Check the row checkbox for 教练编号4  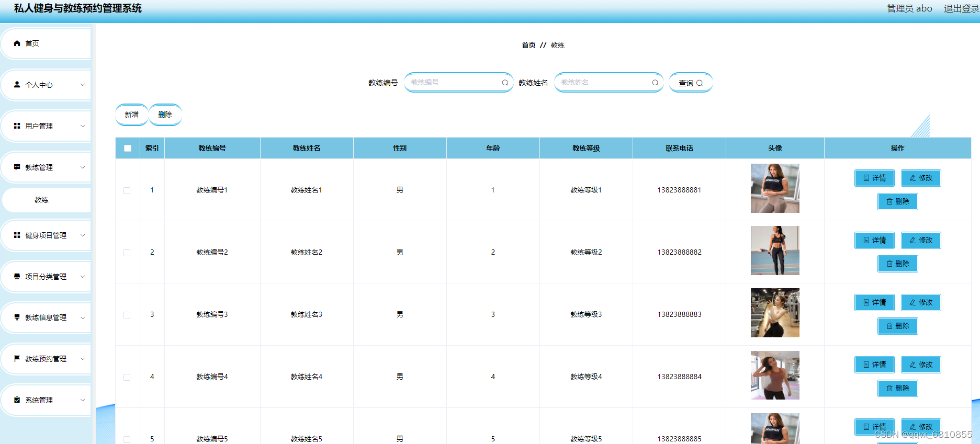click(127, 377)
